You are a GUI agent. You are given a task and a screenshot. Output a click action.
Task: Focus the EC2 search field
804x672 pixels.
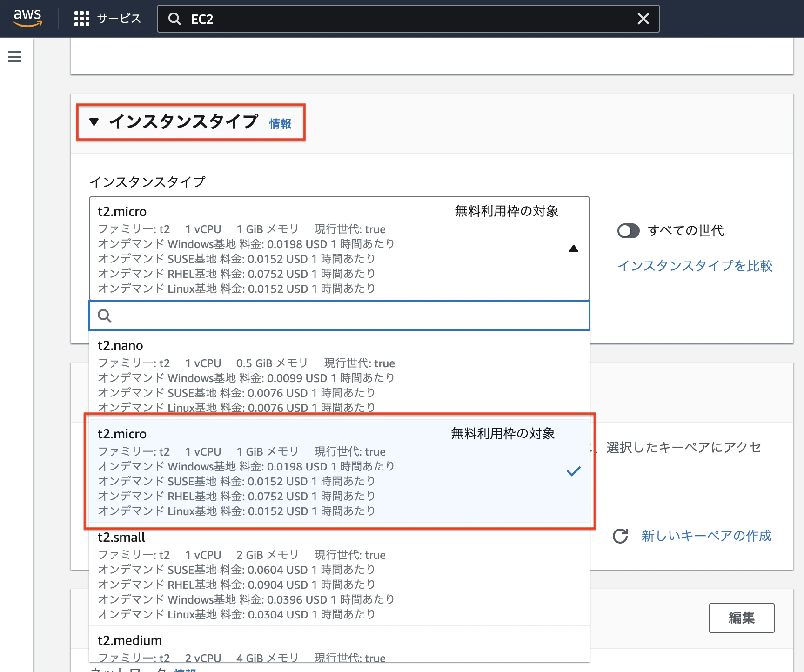(x=408, y=19)
